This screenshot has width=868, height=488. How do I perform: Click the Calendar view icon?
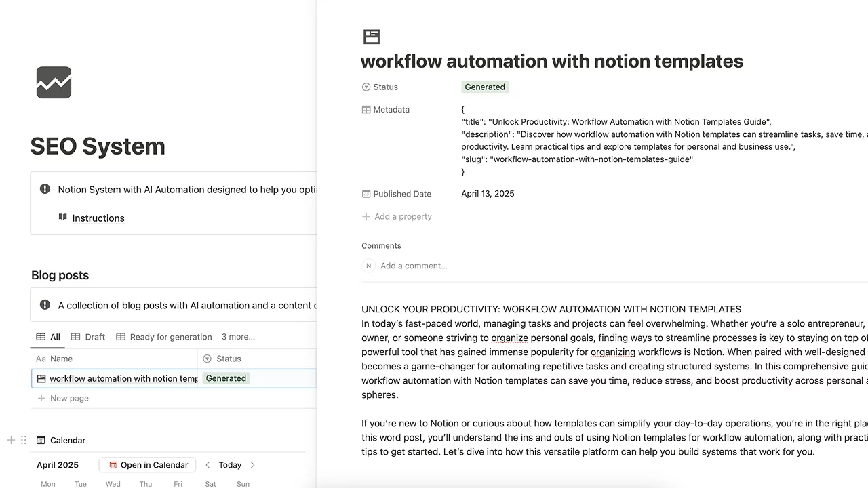[41, 440]
